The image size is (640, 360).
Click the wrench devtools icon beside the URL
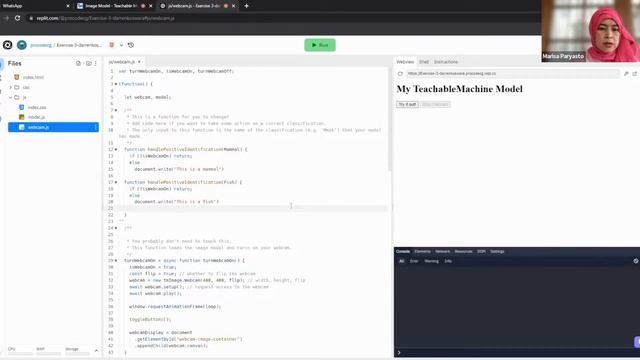pyautogui.click(x=626, y=73)
